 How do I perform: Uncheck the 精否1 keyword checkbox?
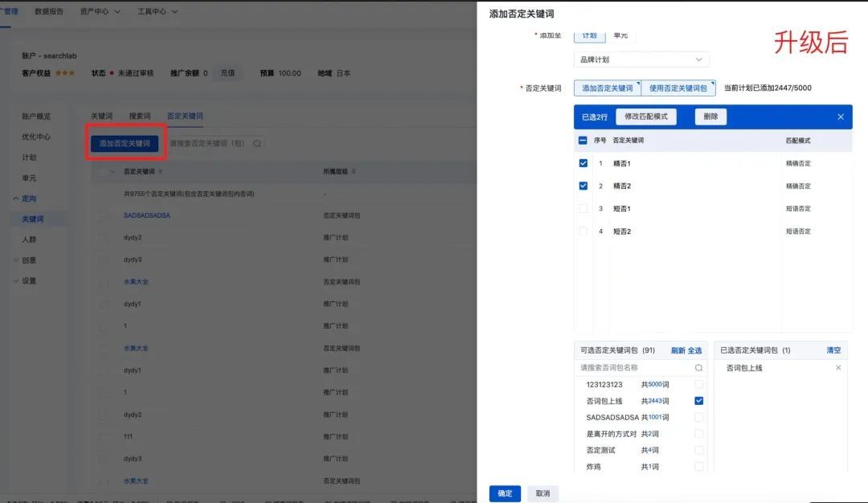[583, 162]
